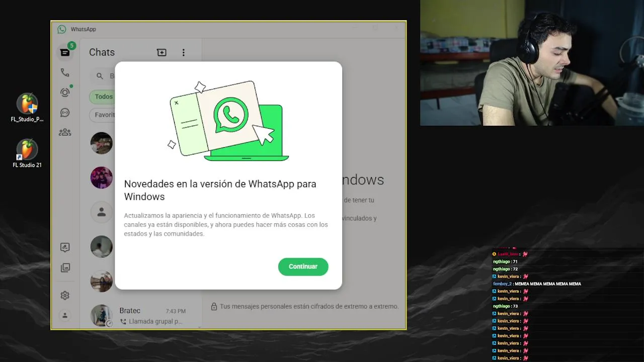Select the Favoritos filter chip
The height and width of the screenshot is (362, 644).
[103, 115]
